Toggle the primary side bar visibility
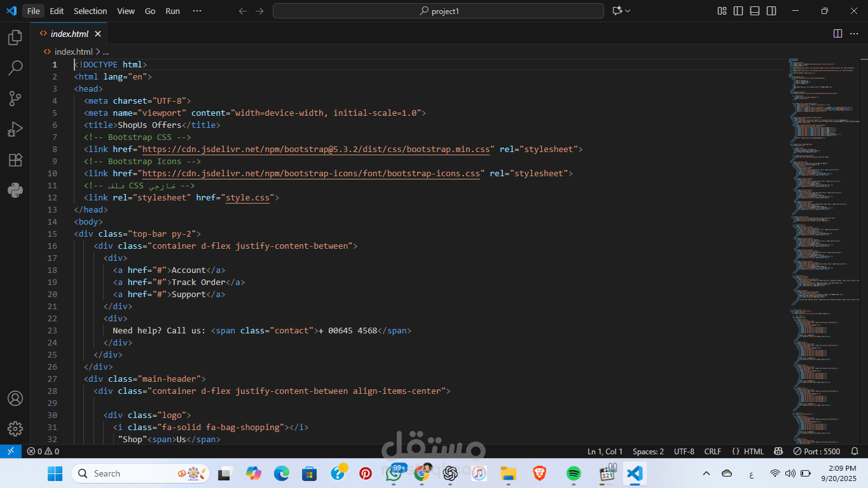Screen dimensions: 868x488 (x=738, y=11)
